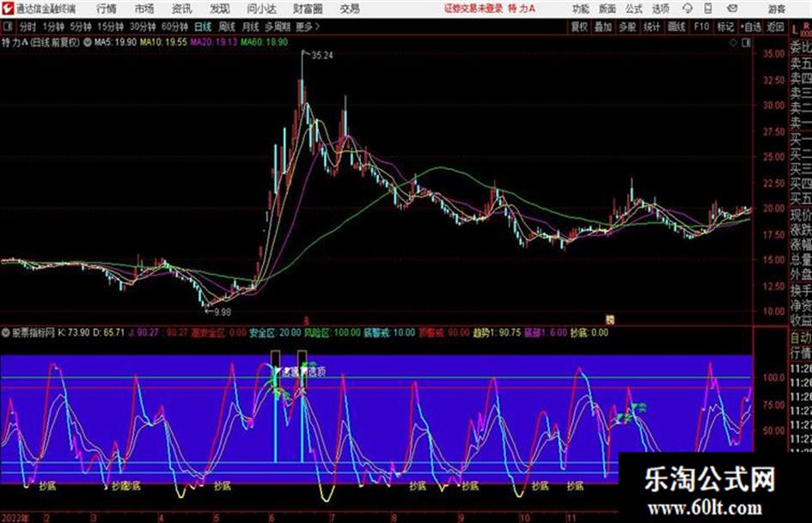Click the headset customer service icon

pos(687,9)
